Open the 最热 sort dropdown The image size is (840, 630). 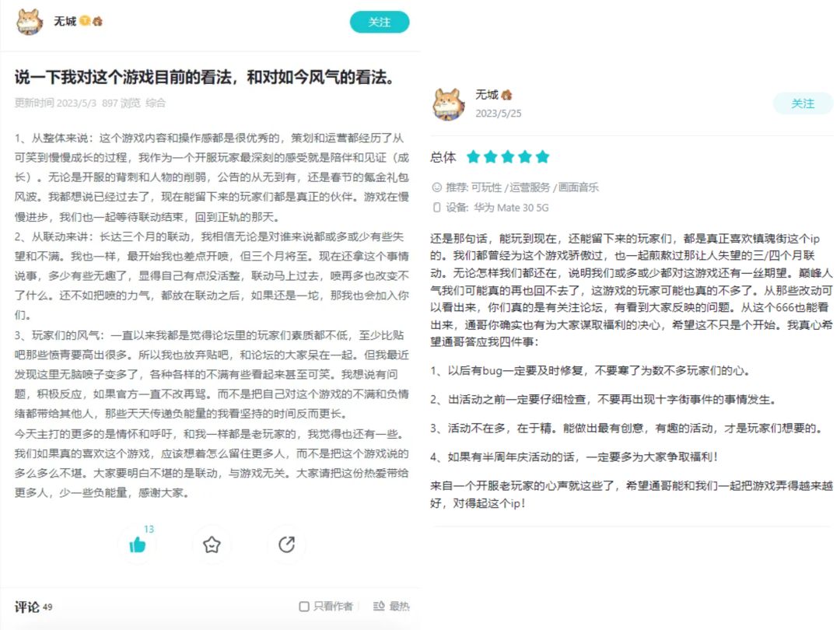391,606
